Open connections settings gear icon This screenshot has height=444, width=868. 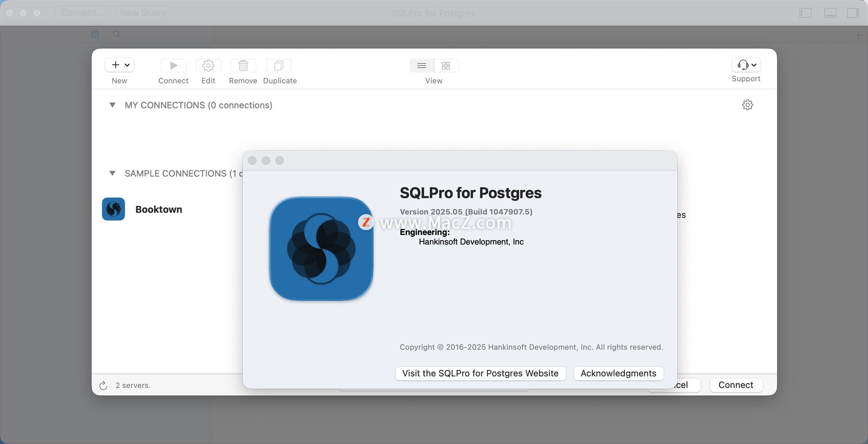(x=748, y=105)
